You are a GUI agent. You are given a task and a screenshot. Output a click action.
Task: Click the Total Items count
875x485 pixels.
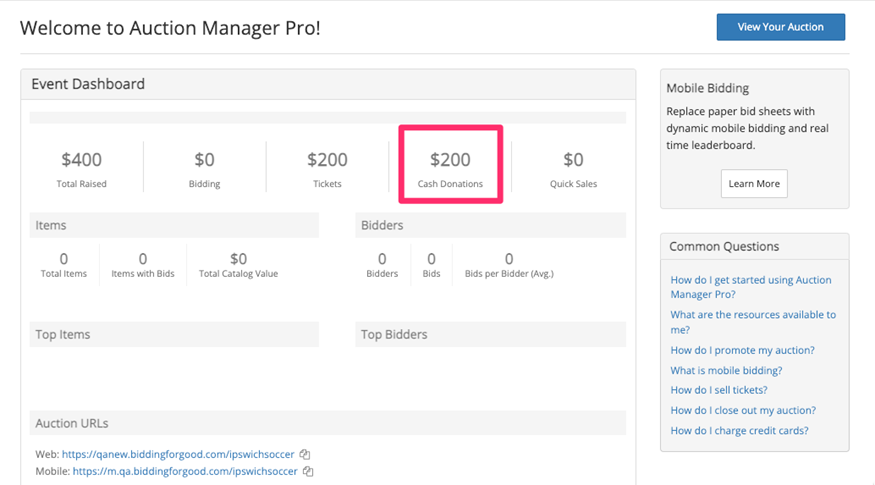[x=64, y=259]
